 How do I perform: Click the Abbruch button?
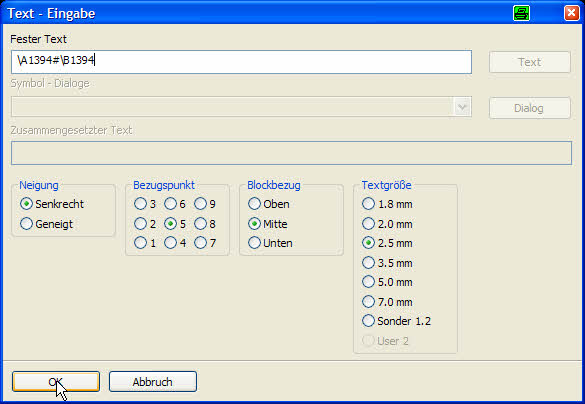[x=153, y=382]
